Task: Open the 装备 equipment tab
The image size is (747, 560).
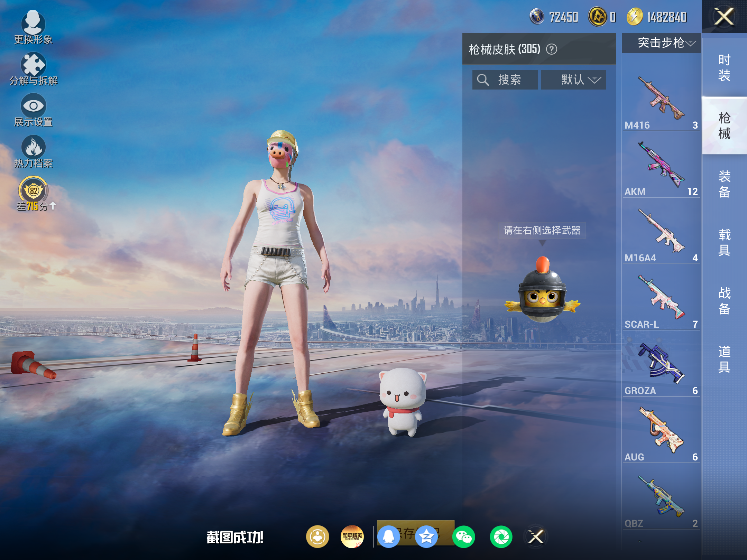Action: (725, 184)
